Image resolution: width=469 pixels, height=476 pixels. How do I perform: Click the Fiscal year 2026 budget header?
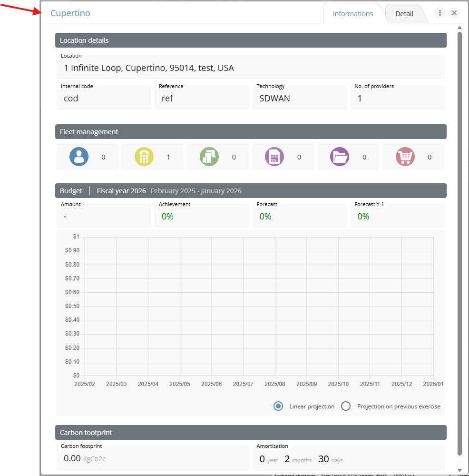point(121,191)
